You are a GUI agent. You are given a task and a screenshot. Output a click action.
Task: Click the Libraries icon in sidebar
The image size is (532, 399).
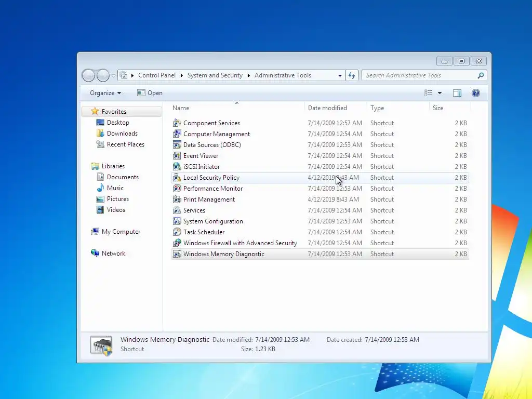point(95,166)
